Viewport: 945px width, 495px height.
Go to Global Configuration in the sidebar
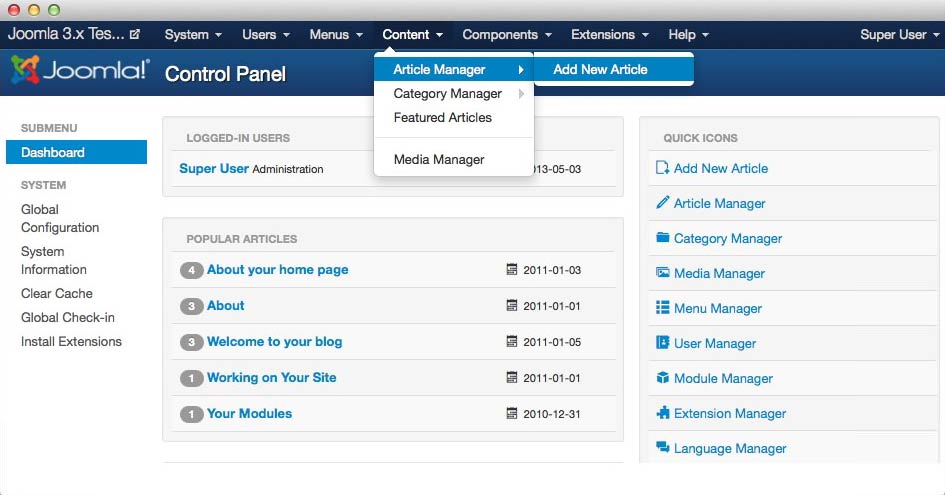(60, 218)
